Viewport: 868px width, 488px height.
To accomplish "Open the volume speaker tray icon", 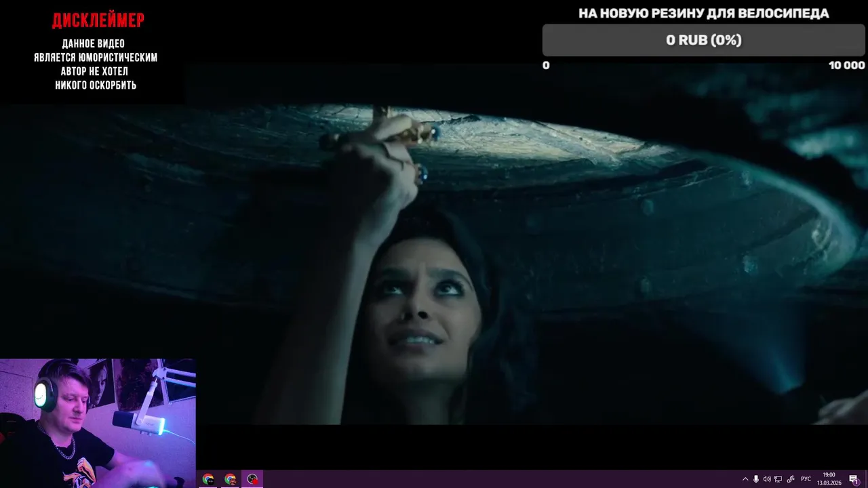I will 767,479.
